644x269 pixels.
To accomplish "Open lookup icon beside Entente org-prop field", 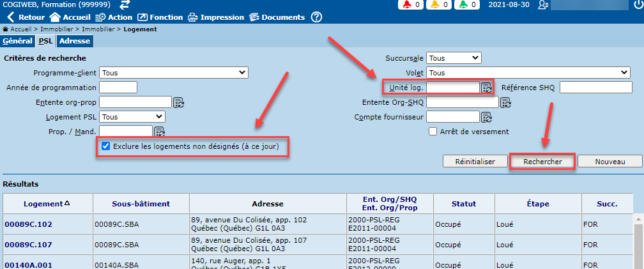I will click(178, 102).
